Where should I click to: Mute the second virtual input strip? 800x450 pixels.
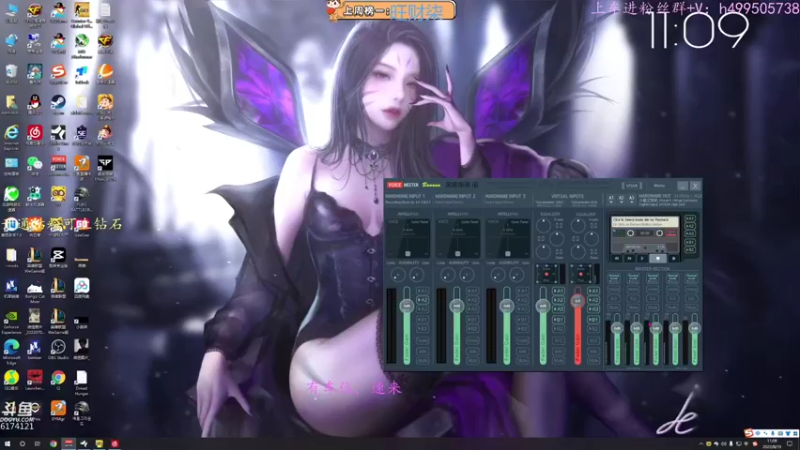tap(593, 361)
